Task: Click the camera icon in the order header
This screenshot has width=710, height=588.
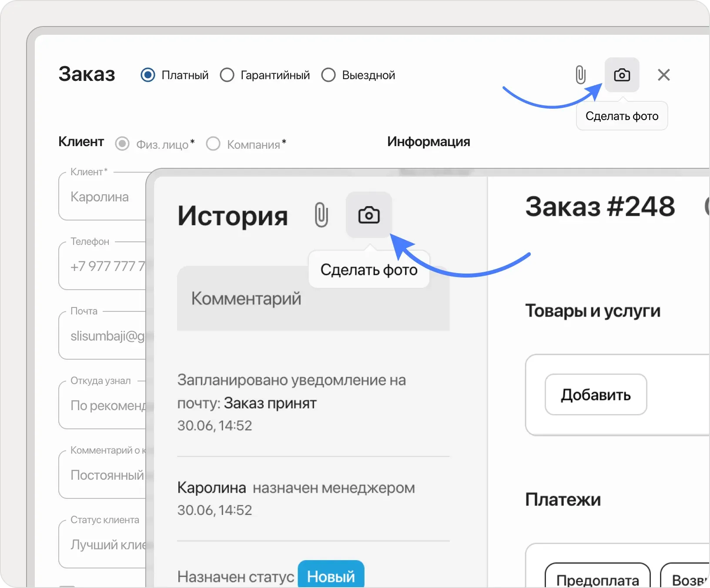Action: coord(622,75)
